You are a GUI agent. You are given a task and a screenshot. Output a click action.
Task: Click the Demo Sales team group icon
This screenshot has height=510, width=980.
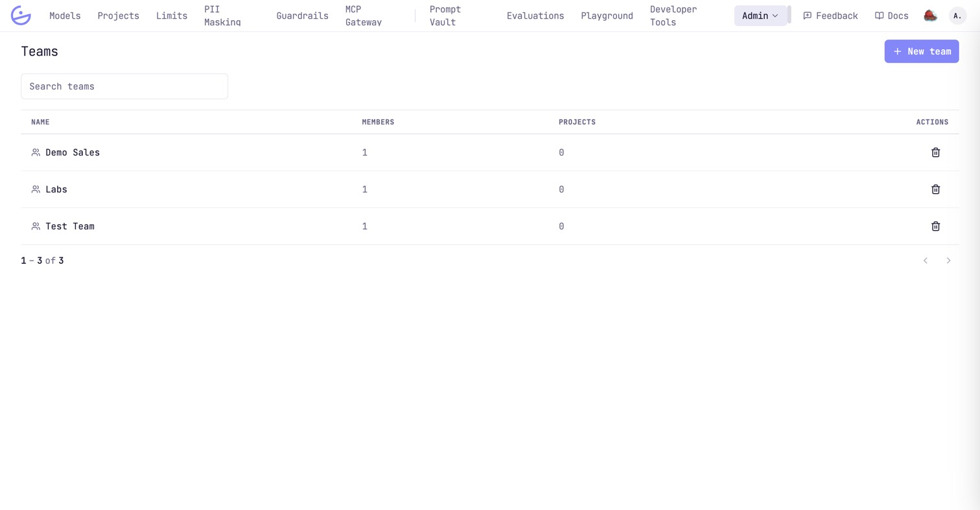pyautogui.click(x=36, y=152)
